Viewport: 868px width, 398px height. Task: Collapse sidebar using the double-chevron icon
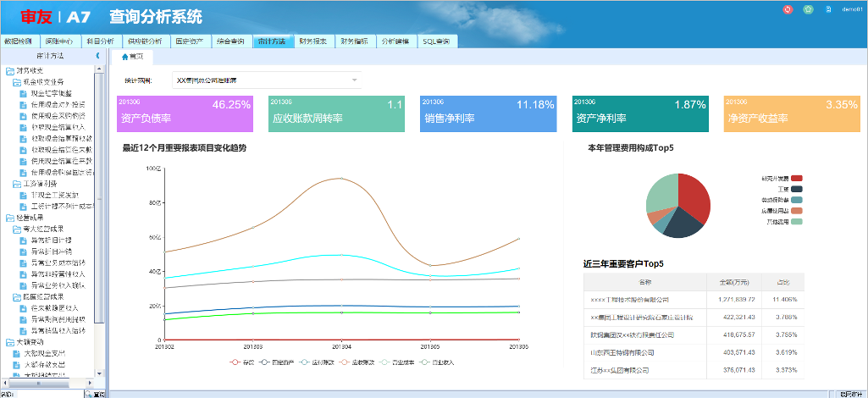(x=97, y=55)
